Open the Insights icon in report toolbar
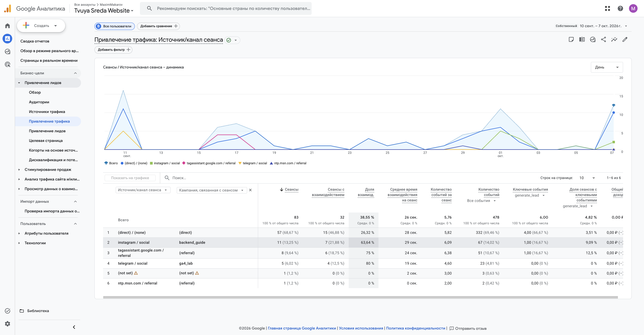The image size is (644, 335). [x=593, y=39]
